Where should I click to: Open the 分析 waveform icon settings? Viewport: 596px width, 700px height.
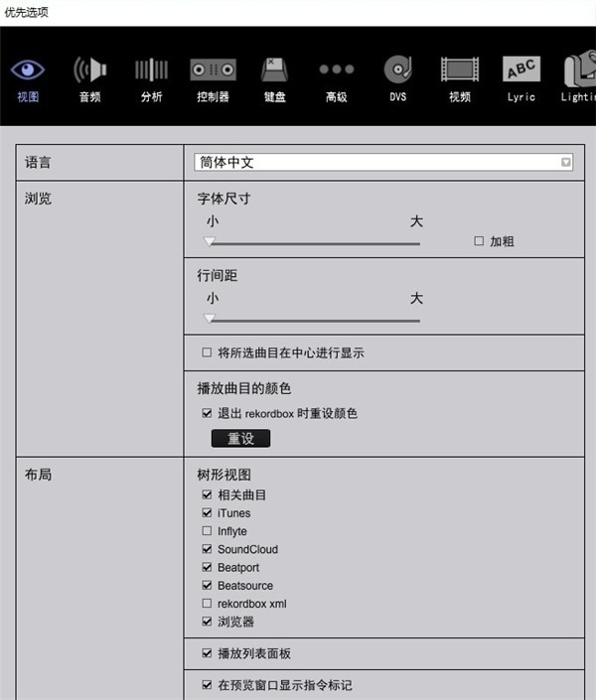151,79
